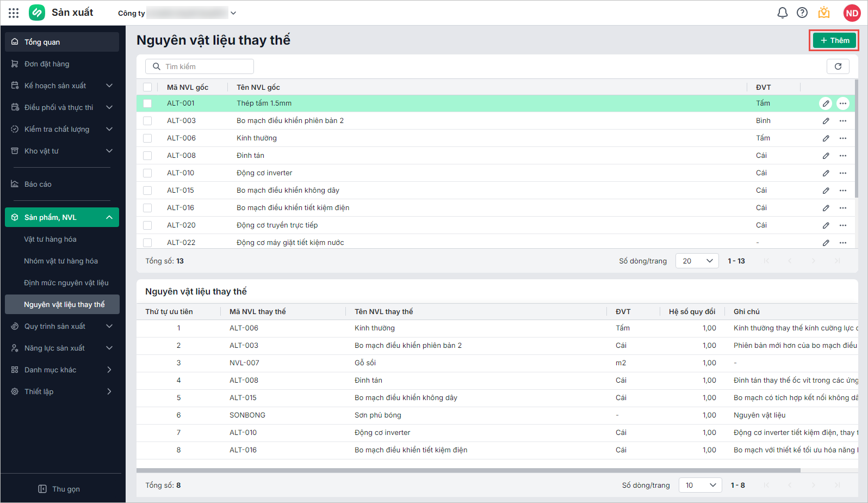This screenshot has height=503, width=868.
Task: Open the company selector dropdown
Action: click(x=233, y=13)
